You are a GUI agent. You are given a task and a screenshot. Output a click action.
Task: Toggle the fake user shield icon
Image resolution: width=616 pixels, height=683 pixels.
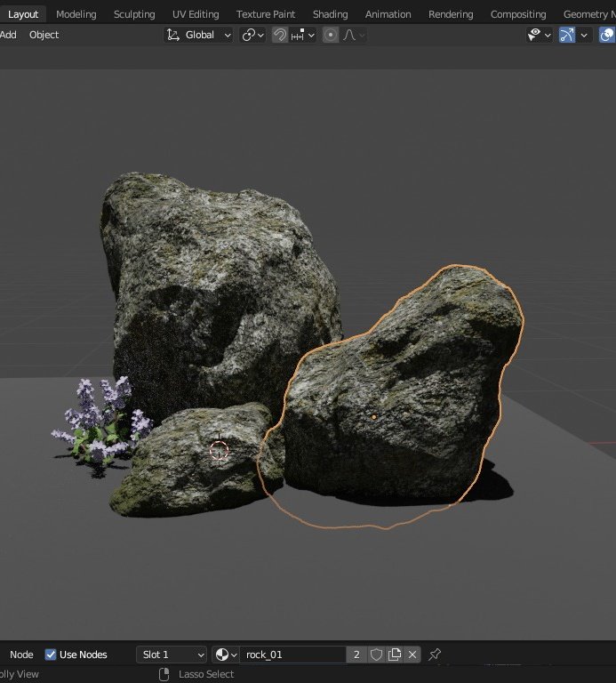pos(376,655)
